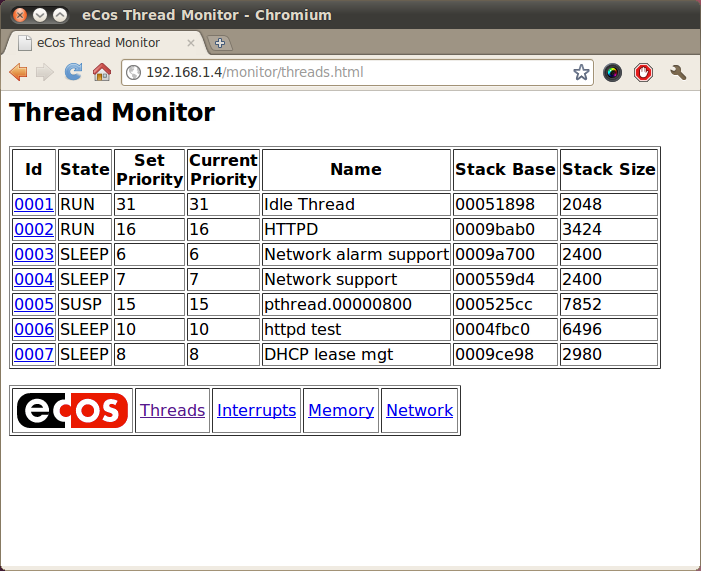Select the eCos Thread Monitor tab
701x571 pixels.
click(107, 43)
